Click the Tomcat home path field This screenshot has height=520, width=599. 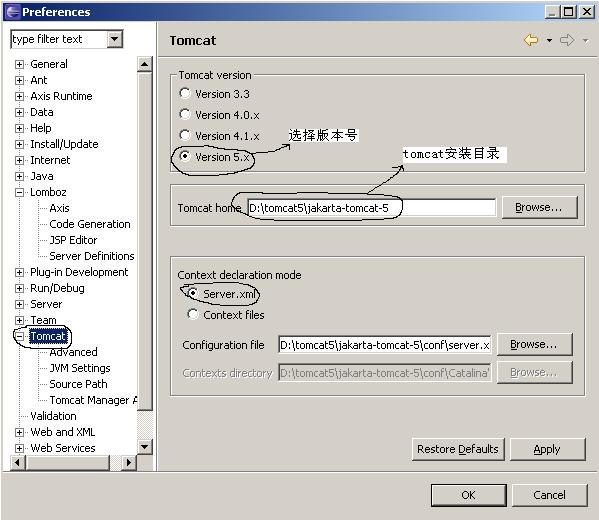[371, 208]
